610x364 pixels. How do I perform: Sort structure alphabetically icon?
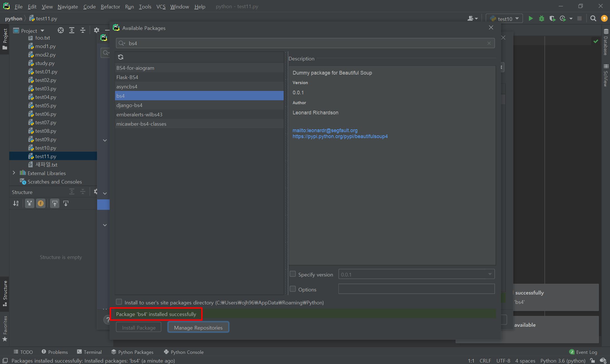pyautogui.click(x=16, y=203)
